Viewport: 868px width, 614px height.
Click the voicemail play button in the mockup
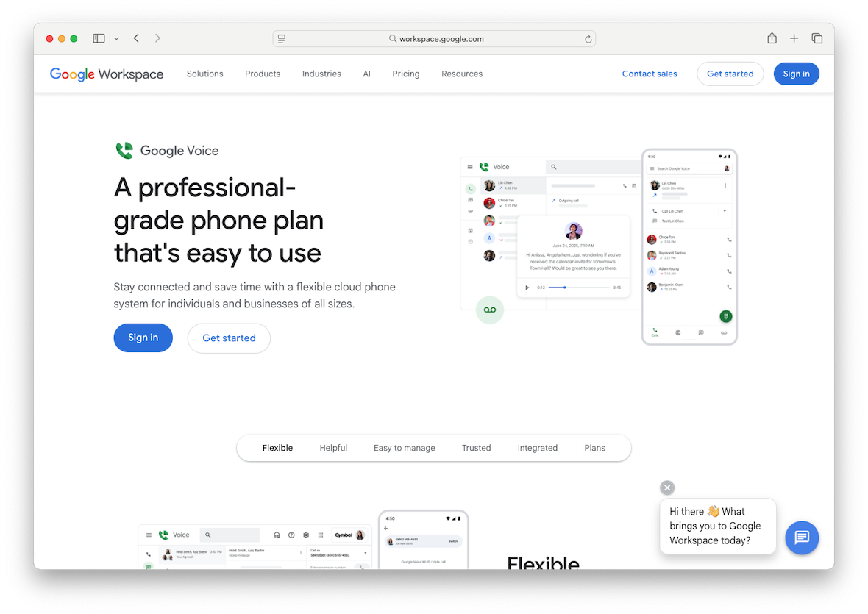(x=527, y=287)
